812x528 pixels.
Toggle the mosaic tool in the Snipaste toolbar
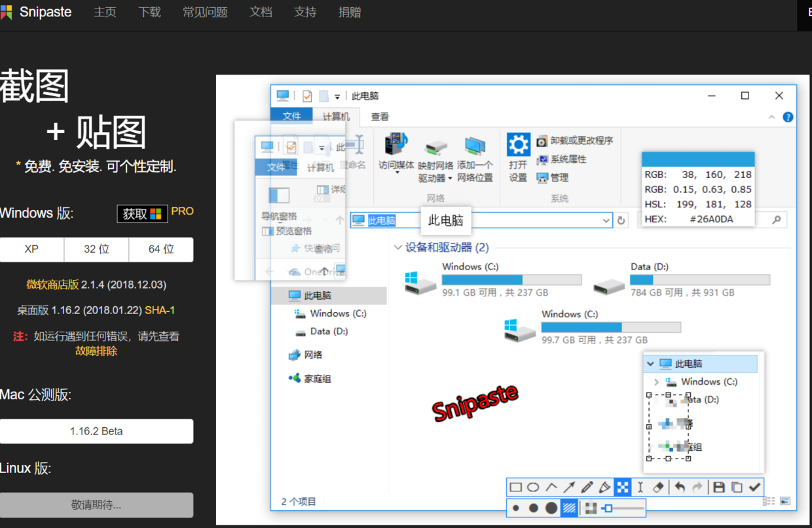[x=623, y=487]
